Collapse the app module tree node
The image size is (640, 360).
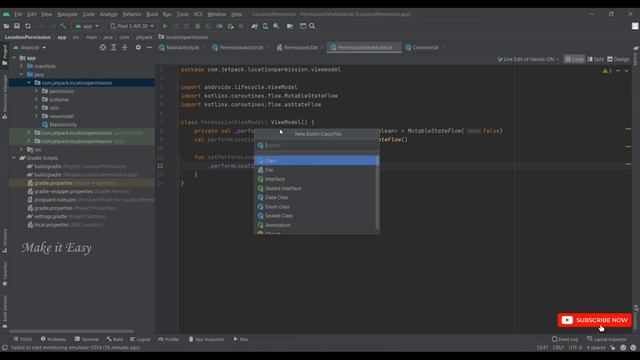(x=14, y=58)
